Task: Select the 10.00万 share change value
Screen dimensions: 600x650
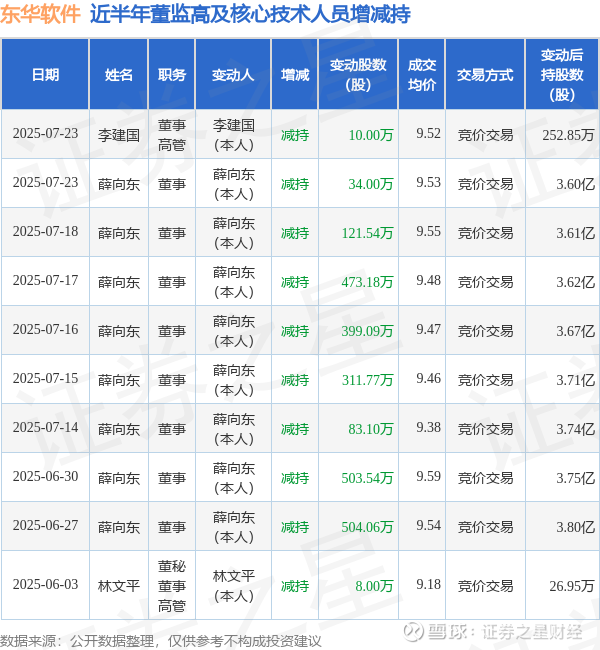Action: [371, 135]
